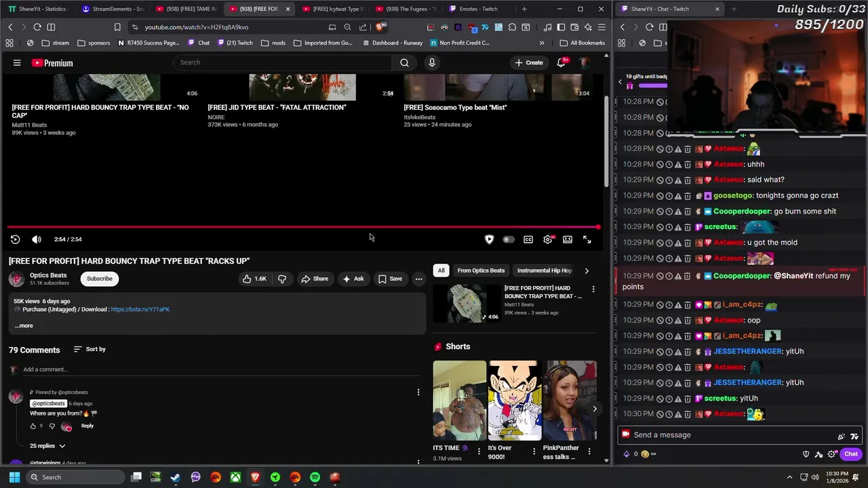Share the video

click(315, 279)
